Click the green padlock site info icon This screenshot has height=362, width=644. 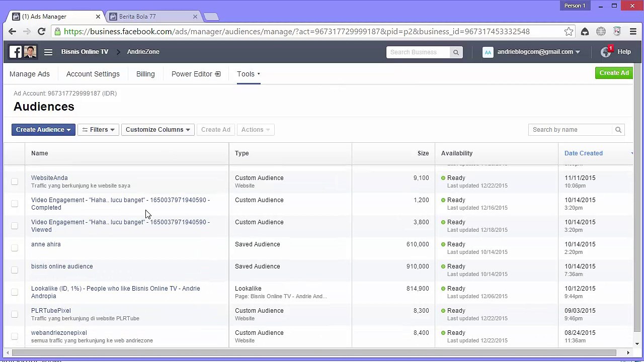tap(58, 32)
